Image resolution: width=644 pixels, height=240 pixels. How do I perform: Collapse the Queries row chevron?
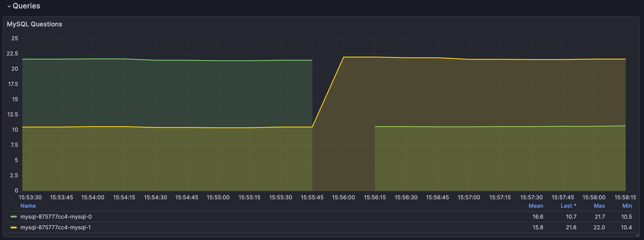9,6
